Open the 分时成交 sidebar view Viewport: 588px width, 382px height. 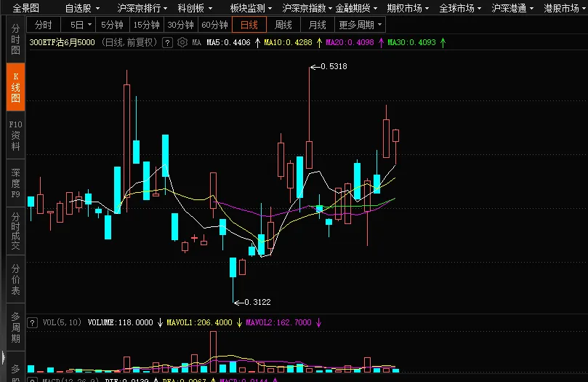(x=16, y=231)
